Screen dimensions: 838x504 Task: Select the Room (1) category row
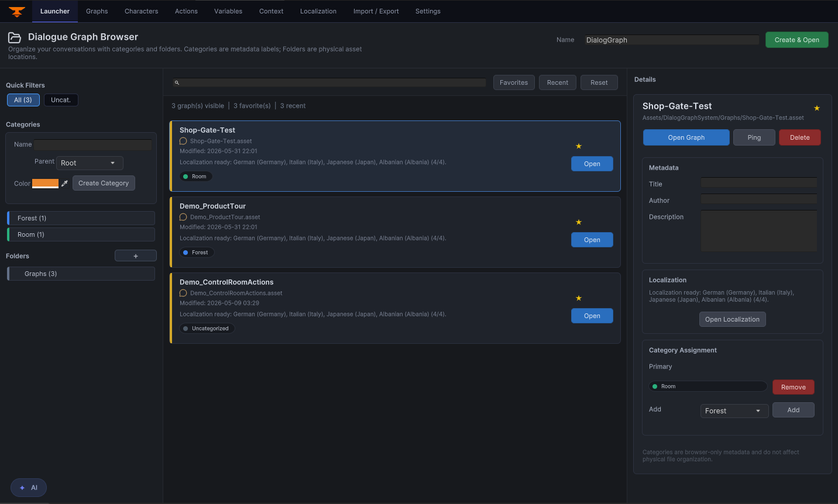(x=81, y=234)
